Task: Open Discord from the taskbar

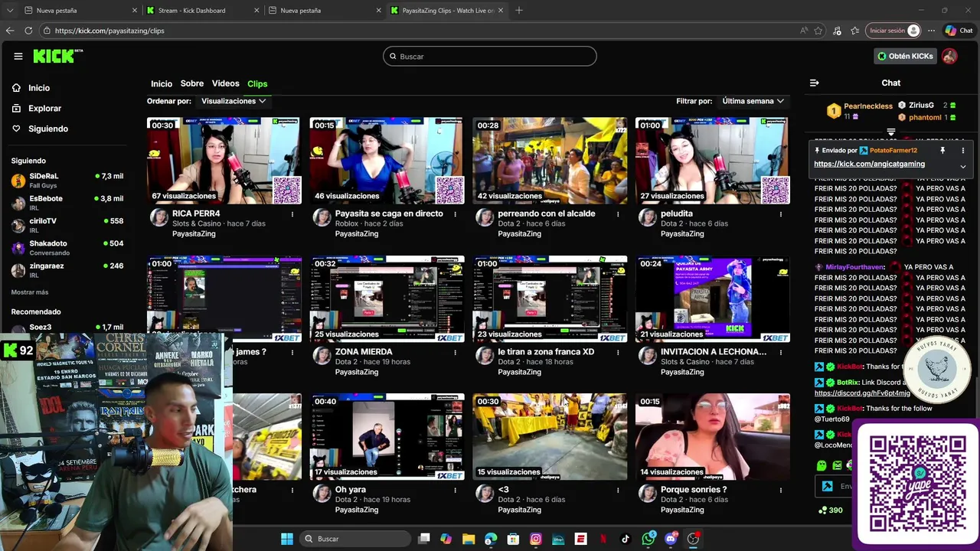Action: tap(671, 539)
